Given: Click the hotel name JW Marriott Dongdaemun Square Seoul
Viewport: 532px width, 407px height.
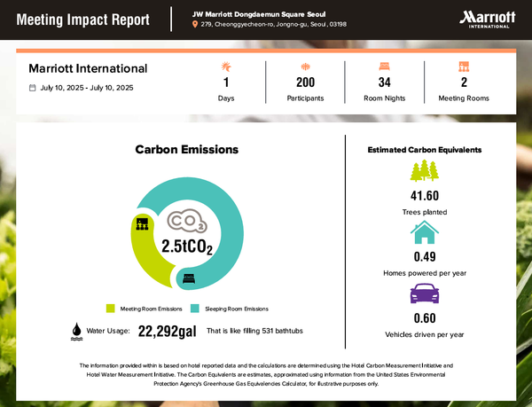Looking at the screenshot, I should point(259,14).
